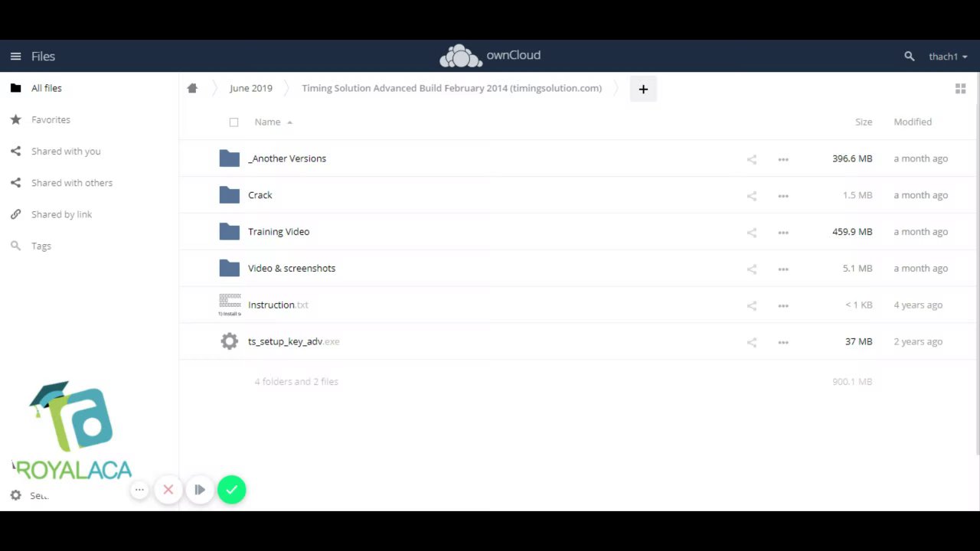Open more actions for ts_setup_key_adv.exe
This screenshot has height=551, width=980.
click(x=783, y=342)
